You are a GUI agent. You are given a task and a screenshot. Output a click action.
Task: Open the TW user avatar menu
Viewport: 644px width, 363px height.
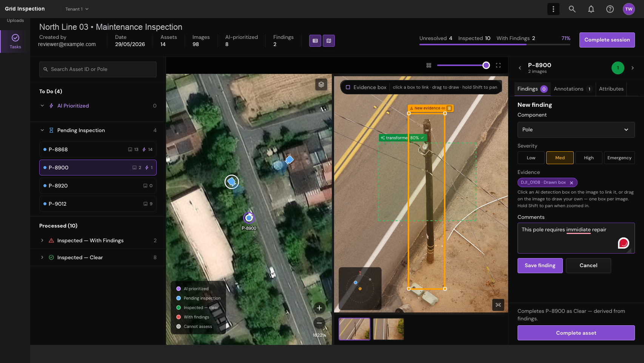tap(629, 9)
